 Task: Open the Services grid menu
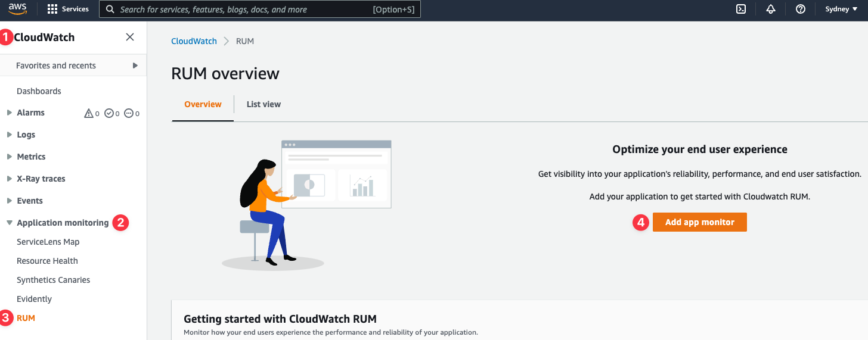pyautogui.click(x=68, y=9)
